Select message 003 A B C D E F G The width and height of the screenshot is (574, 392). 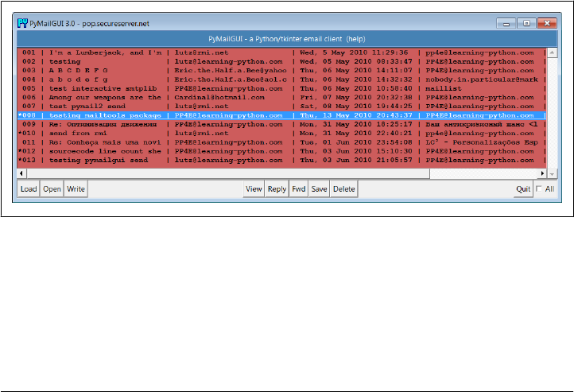[281, 70]
